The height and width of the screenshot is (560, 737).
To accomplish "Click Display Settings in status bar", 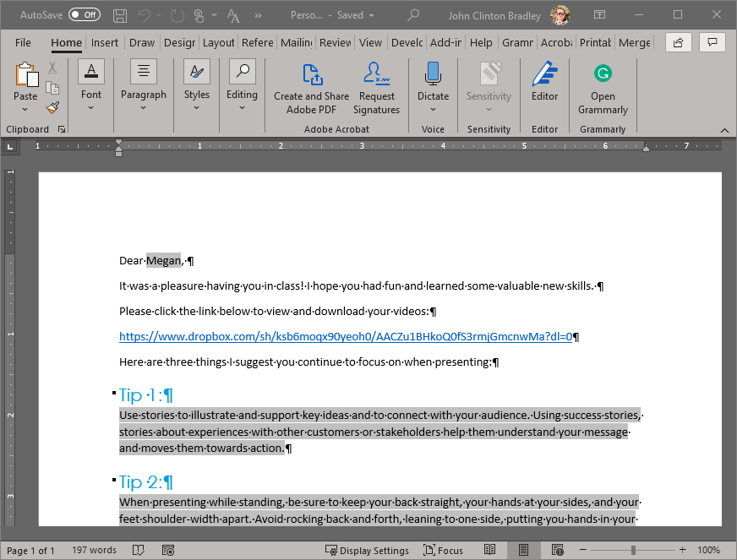I will (x=367, y=551).
